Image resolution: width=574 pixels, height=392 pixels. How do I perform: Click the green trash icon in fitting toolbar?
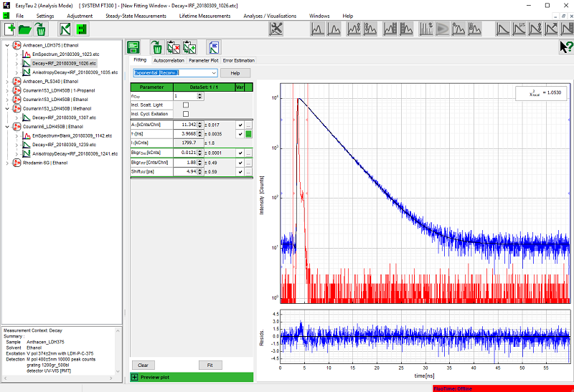coord(156,48)
